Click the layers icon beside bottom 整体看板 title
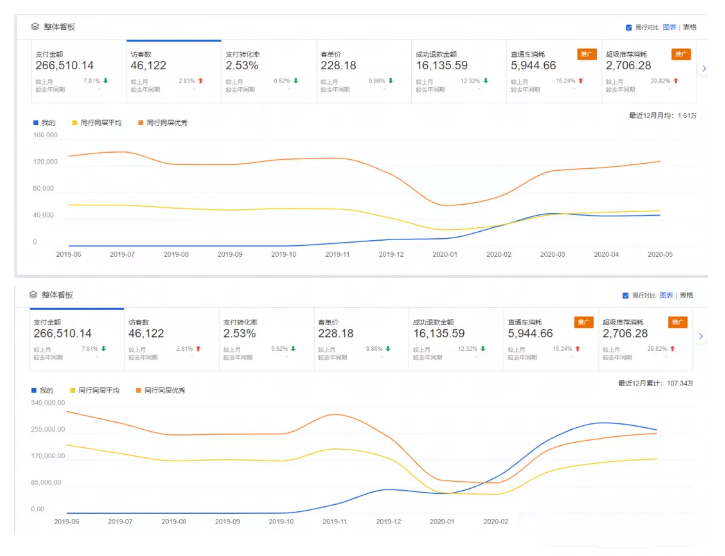The width and height of the screenshot is (725, 556). 34,296
